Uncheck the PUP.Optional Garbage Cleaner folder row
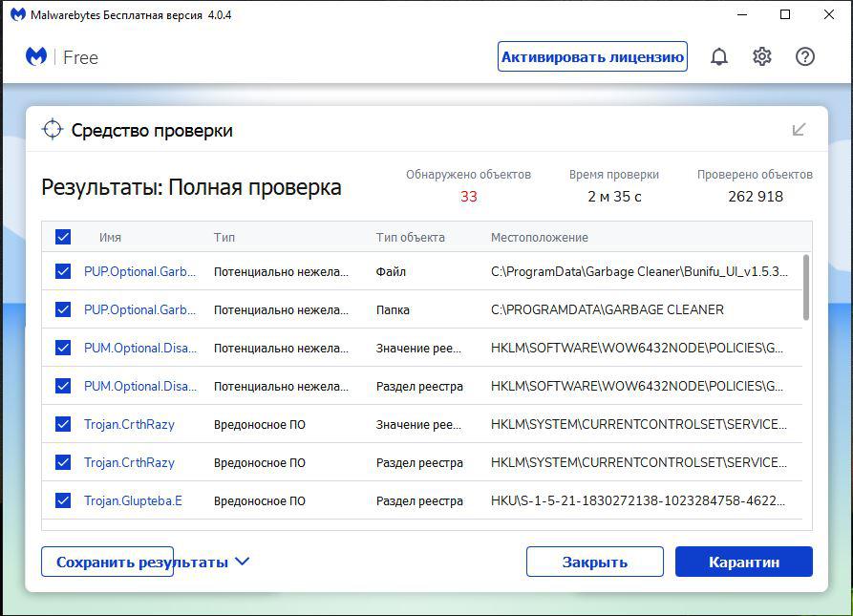This screenshot has height=616, width=853. point(63,309)
